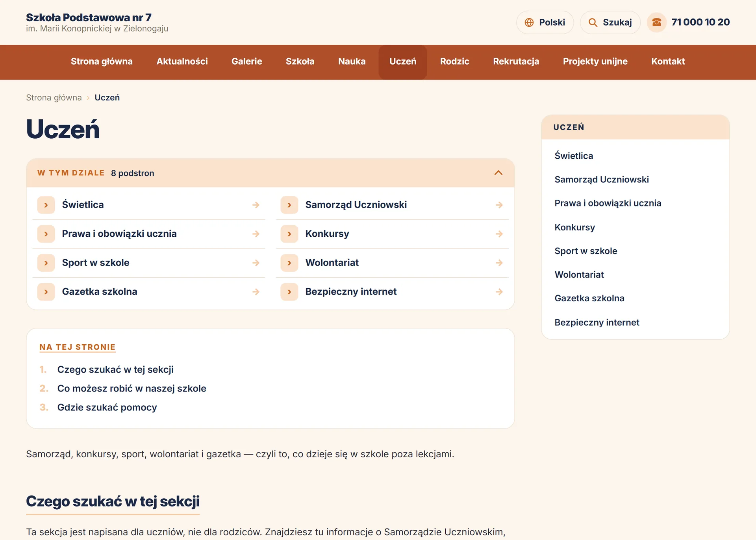Click chevron icon beside Konkursy card
The width and height of the screenshot is (756, 540).
point(289,234)
